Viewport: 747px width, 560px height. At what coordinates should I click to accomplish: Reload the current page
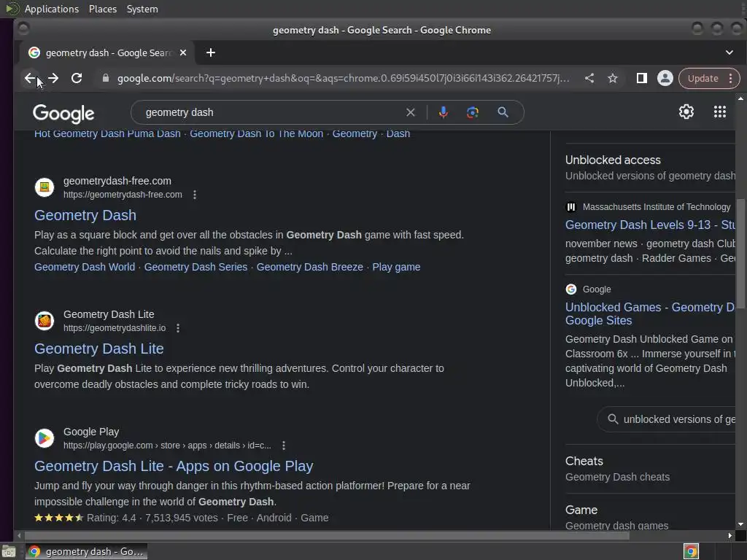pos(77,78)
